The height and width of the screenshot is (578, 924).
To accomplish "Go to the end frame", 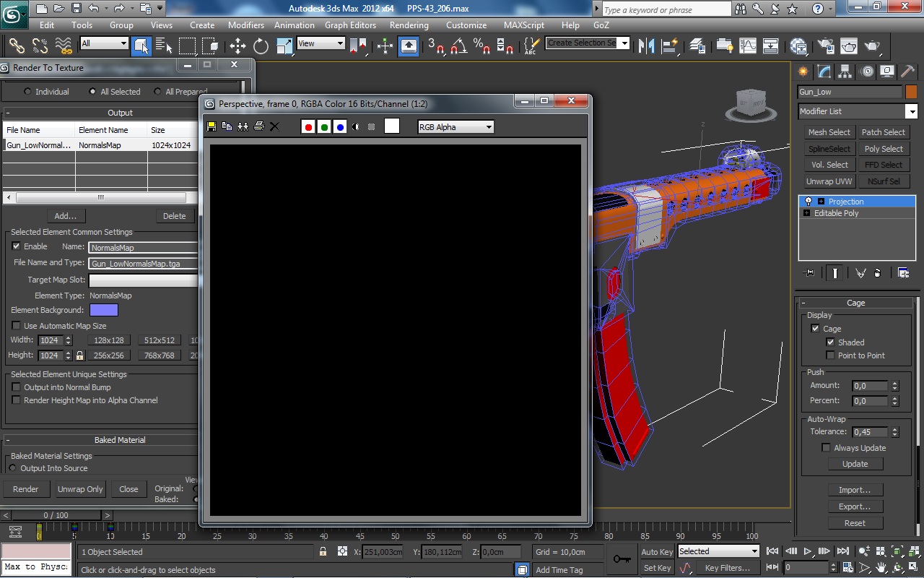I will (843, 552).
